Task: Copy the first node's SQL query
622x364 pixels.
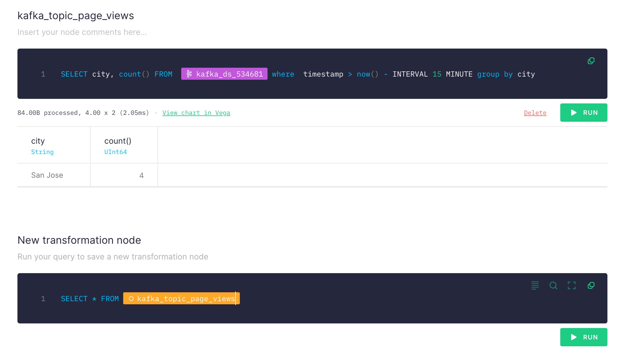Action: (x=591, y=61)
